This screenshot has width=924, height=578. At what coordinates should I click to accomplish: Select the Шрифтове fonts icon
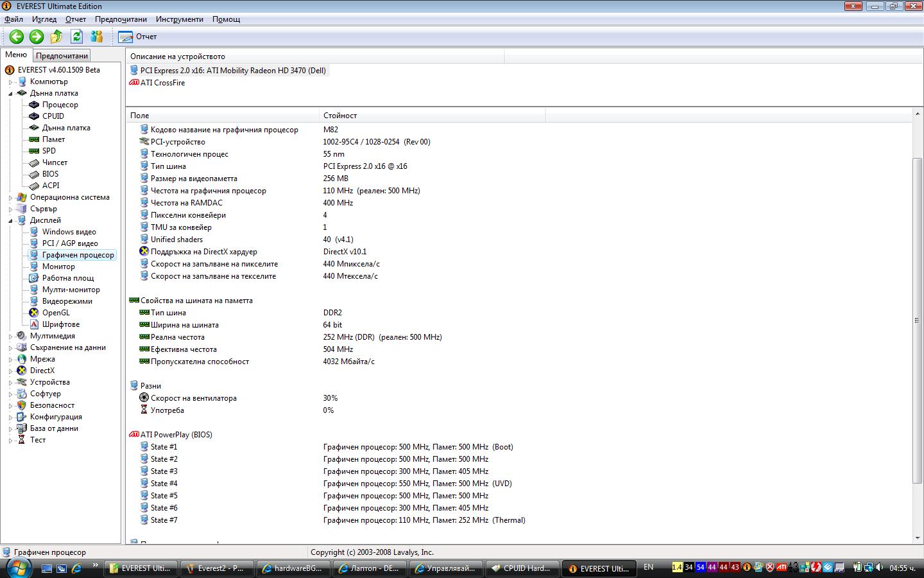(x=34, y=324)
